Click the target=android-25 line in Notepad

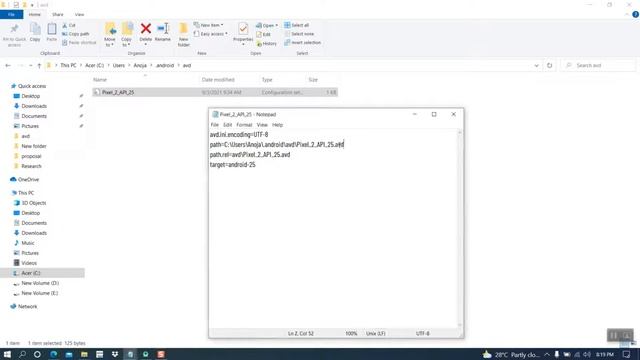pyautogui.click(x=233, y=165)
